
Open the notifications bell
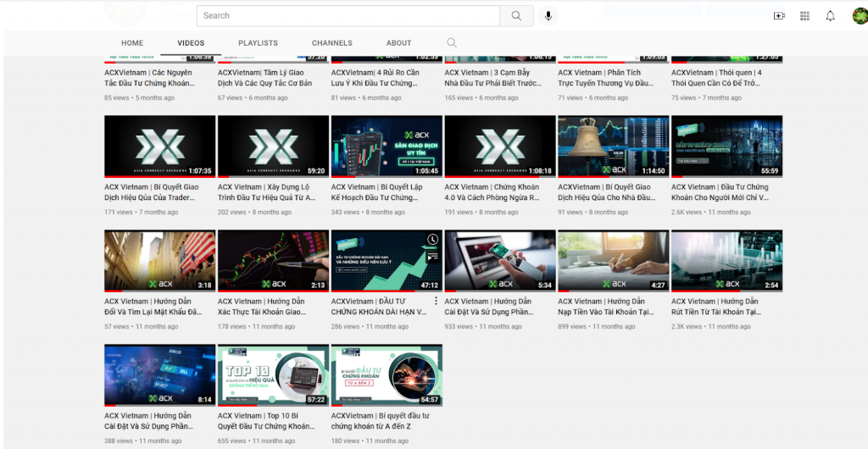pos(831,16)
